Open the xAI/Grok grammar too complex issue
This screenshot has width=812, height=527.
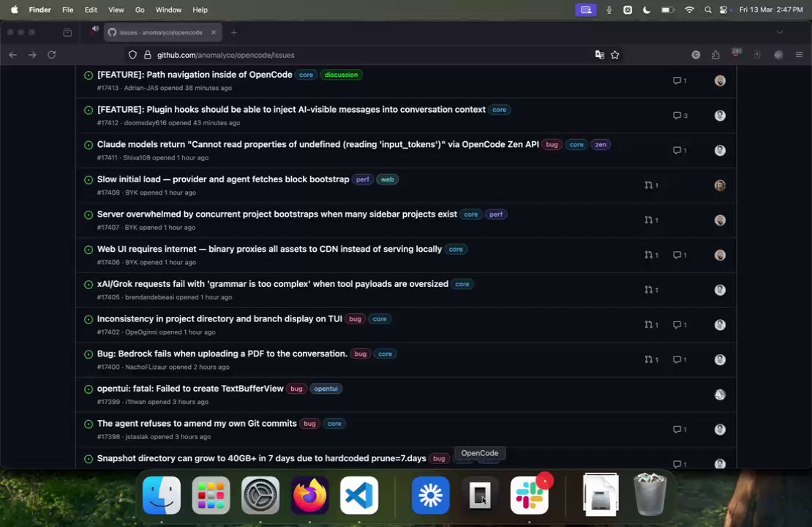(273, 284)
